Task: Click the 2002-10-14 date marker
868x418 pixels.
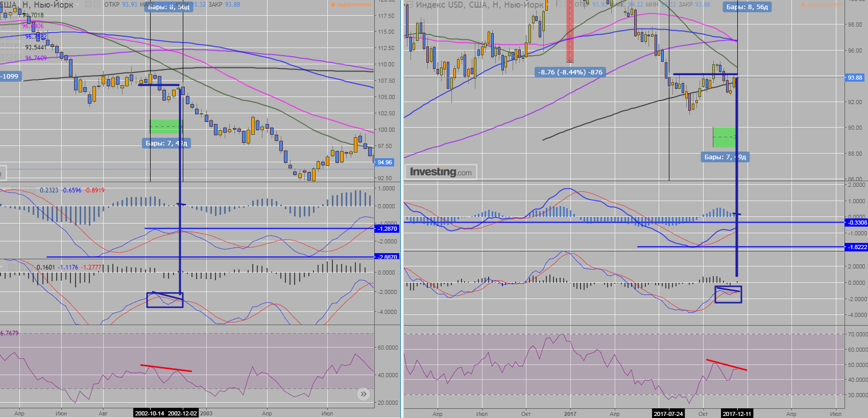Action: (150, 413)
